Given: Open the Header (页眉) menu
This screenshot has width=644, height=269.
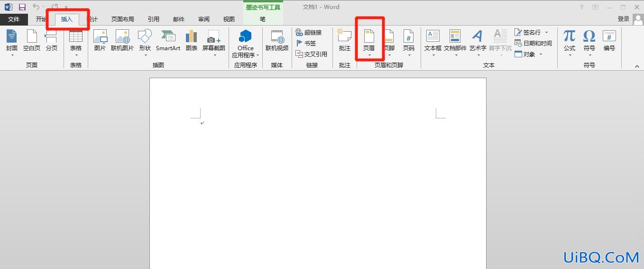Looking at the screenshot, I should pos(369,43).
